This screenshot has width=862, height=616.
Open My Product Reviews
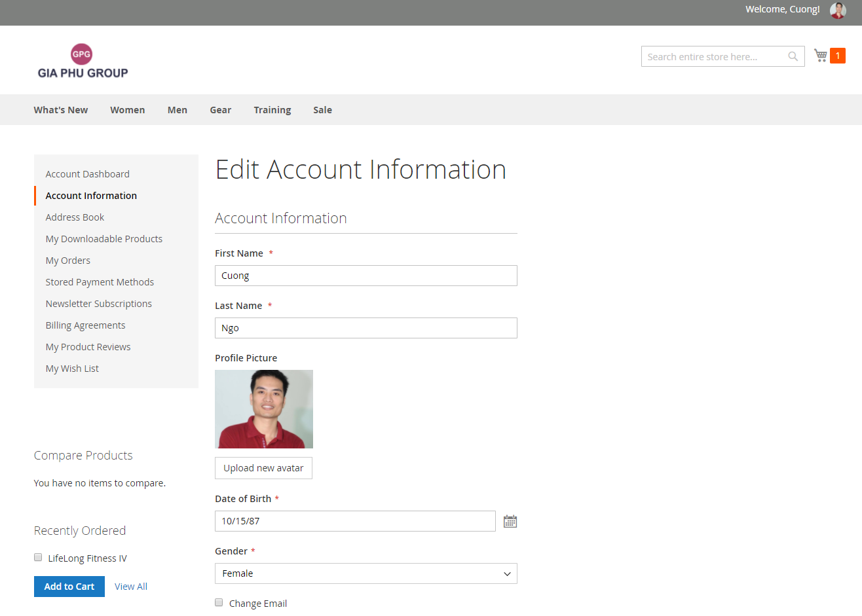click(x=88, y=347)
